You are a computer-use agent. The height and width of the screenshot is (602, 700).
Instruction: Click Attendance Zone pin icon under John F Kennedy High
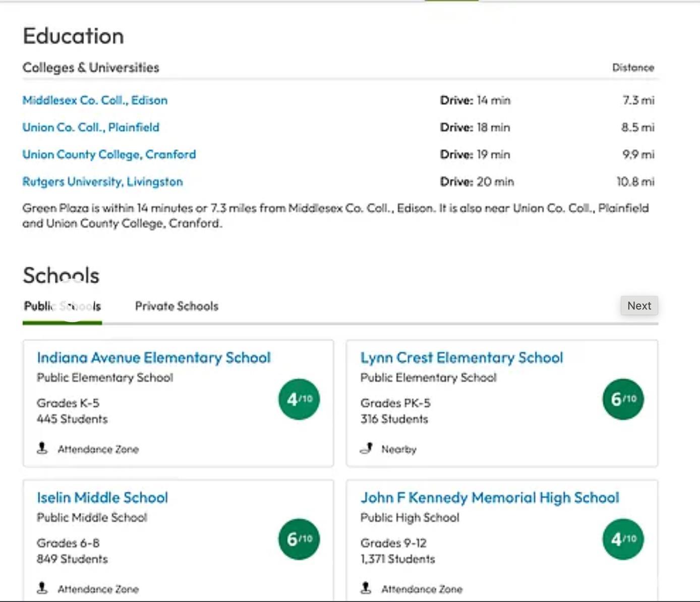coord(366,588)
